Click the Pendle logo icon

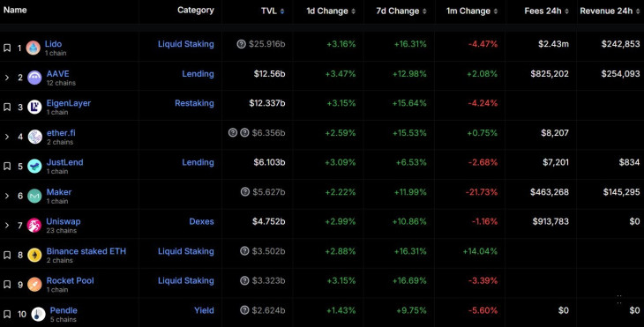[x=38, y=315]
